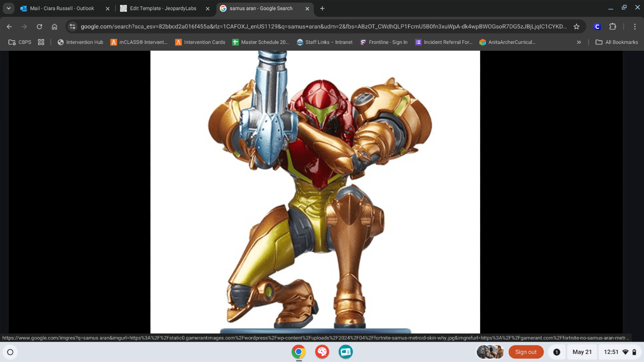Select the samus aran - Google Search tab
The width and height of the screenshot is (644, 362).
coord(264,8)
